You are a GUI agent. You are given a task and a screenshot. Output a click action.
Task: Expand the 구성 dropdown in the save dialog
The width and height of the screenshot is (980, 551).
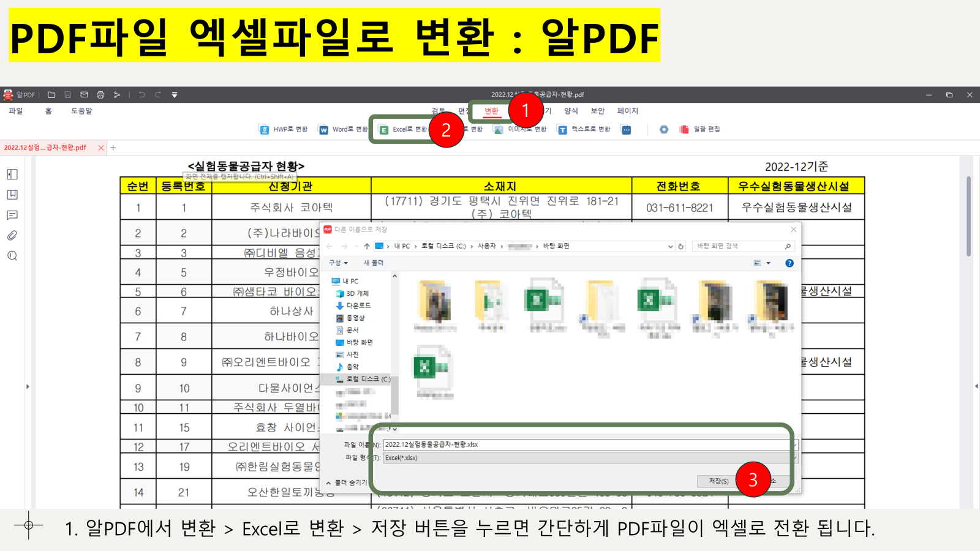point(338,263)
